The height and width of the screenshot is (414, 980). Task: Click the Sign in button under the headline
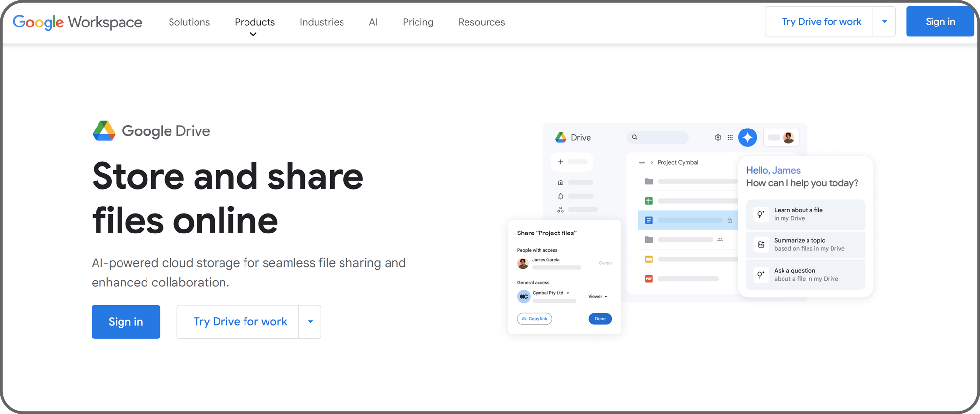(126, 322)
